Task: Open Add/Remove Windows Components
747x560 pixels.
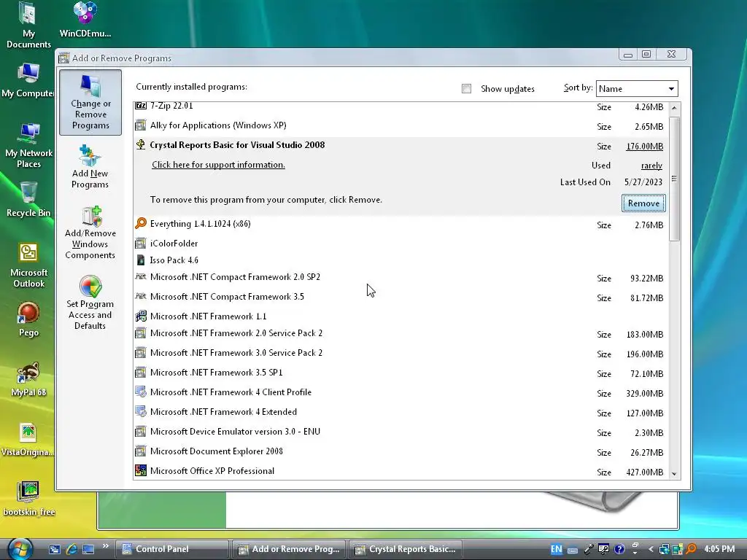Action: point(90,233)
